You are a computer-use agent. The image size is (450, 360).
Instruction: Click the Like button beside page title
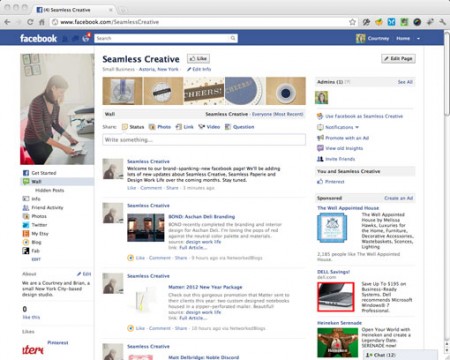[198, 59]
